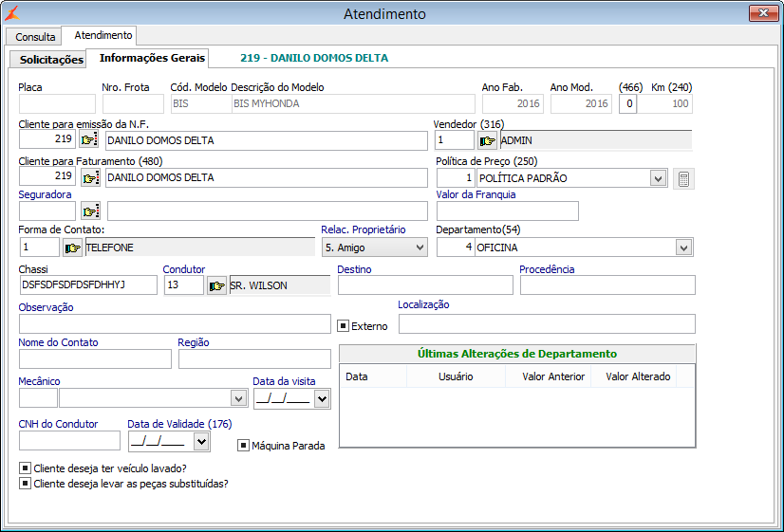The width and height of the screenshot is (784, 532).
Task: Click the Usuário column header
Action: coord(456,376)
